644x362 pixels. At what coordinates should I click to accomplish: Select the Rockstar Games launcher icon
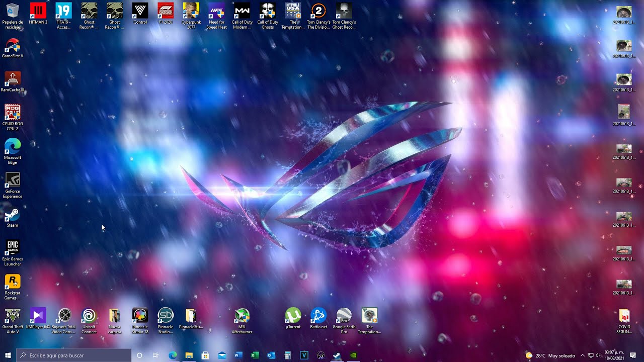[x=13, y=287]
